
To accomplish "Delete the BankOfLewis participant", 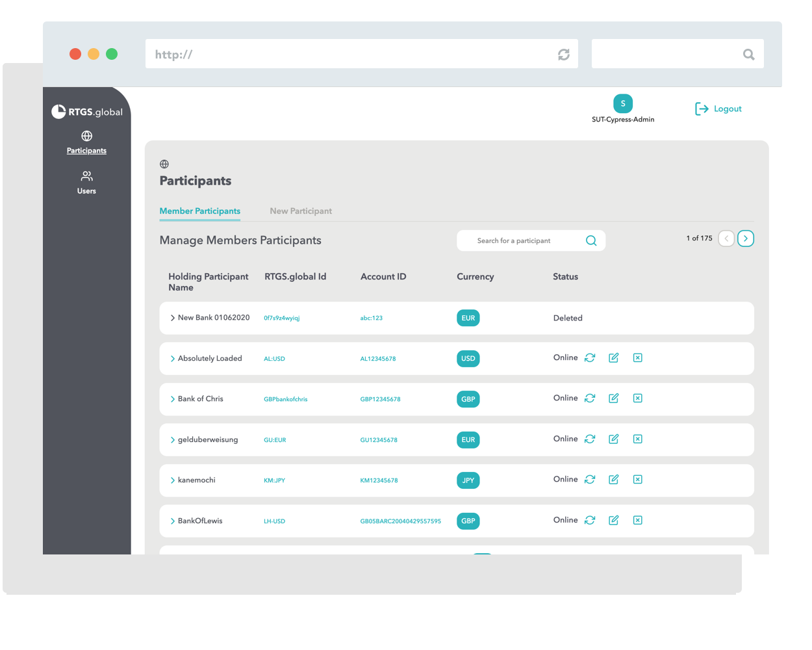I will (x=638, y=520).
